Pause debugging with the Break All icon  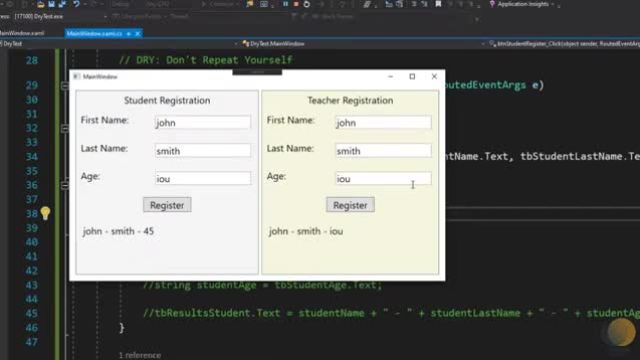(285, 4)
